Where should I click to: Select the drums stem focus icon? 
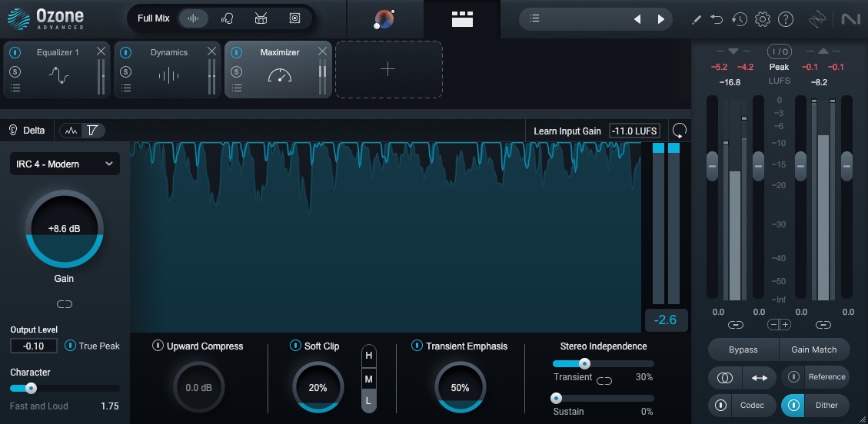click(261, 18)
